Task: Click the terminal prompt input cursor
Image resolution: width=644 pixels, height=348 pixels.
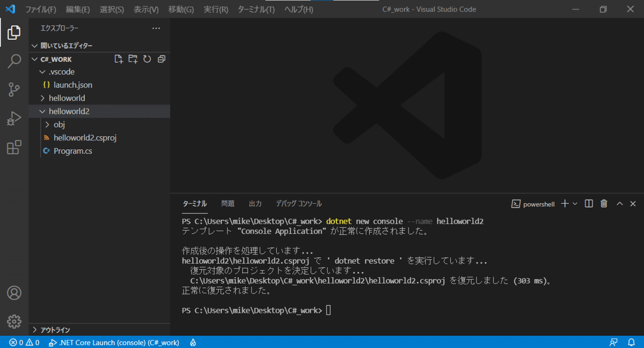Action: (328, 310)
